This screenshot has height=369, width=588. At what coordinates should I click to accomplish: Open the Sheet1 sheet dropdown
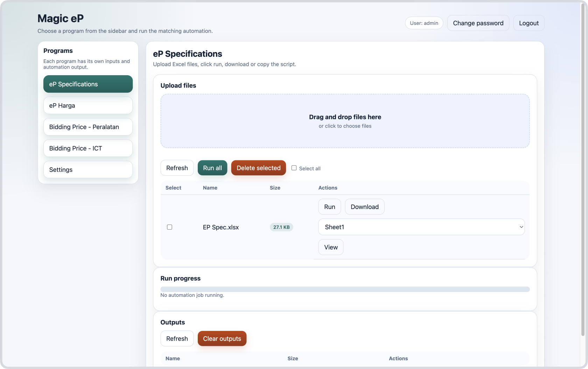(x=421, y=227)
